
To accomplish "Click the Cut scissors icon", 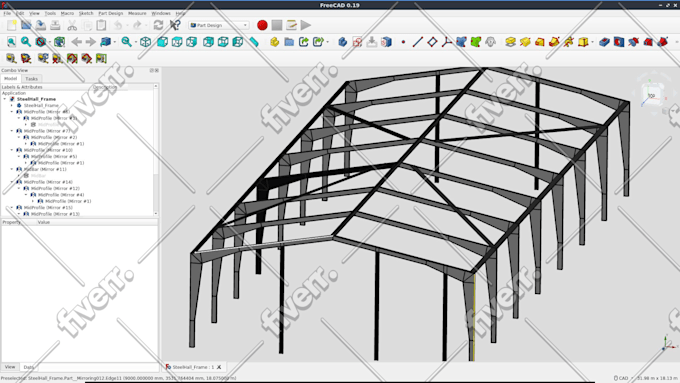I will 72,25.
